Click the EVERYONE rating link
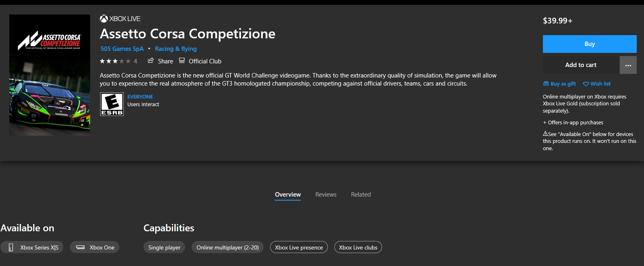The height and width of the screenshot is (266, 644). point(140,97)
